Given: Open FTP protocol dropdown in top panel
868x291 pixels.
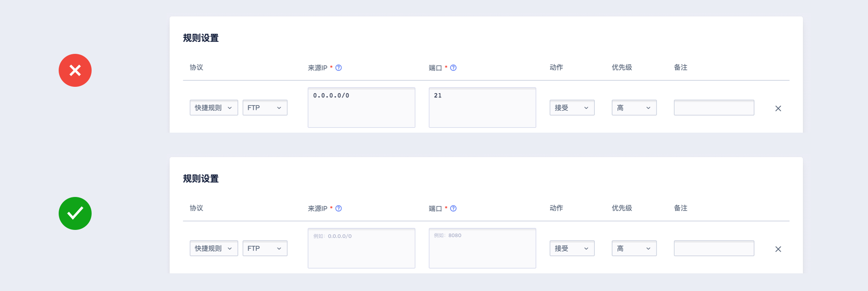Looking at the screenshot, I should 265,108.
